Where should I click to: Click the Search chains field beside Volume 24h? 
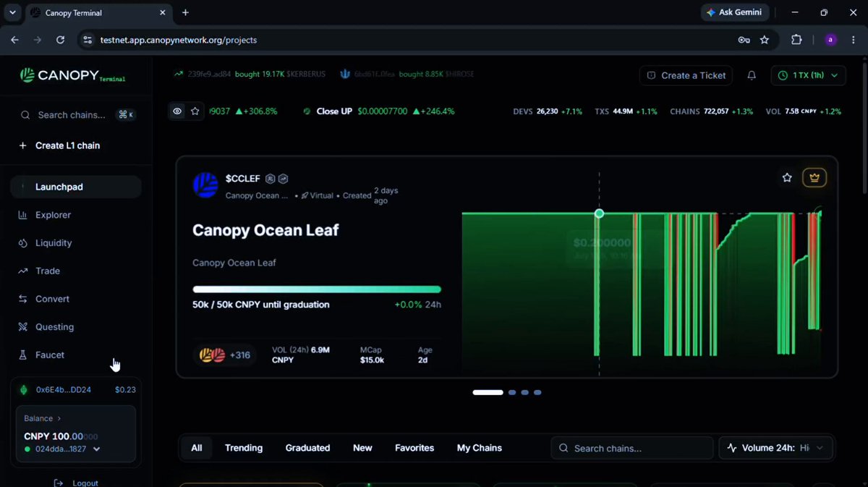coord(632,448)
